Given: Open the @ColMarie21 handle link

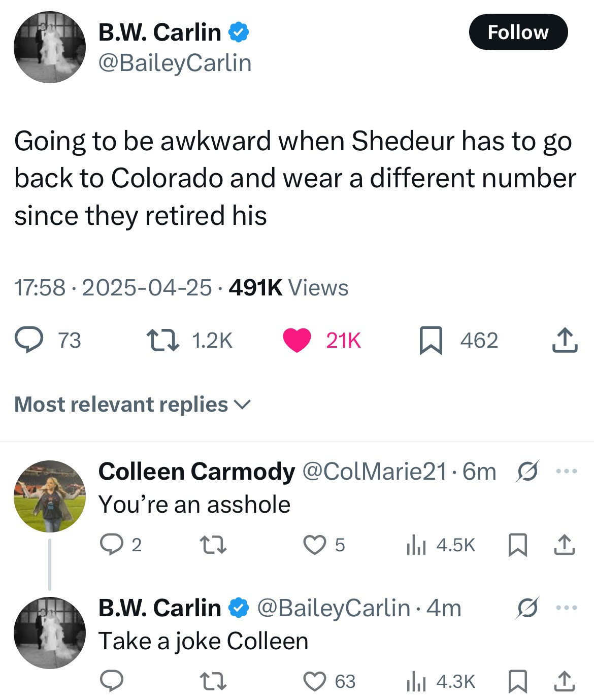Looking at the screenshot, I should (x=375, y=472).
